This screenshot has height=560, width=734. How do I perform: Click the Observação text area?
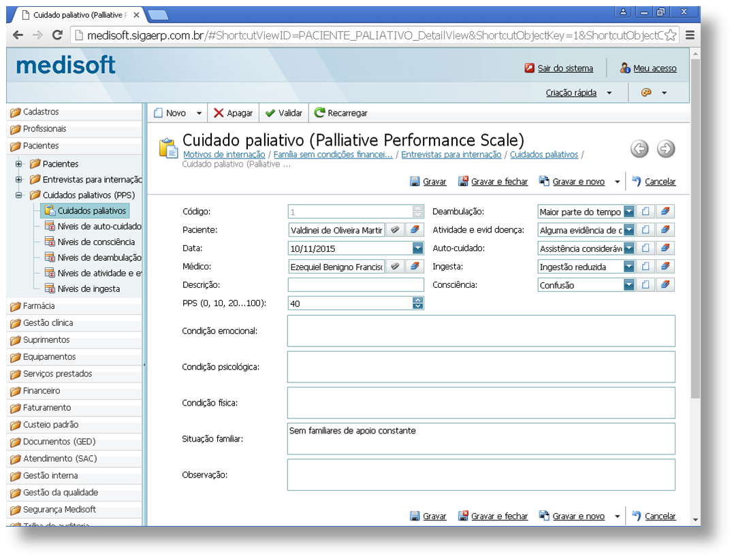(x=481, y=475)
